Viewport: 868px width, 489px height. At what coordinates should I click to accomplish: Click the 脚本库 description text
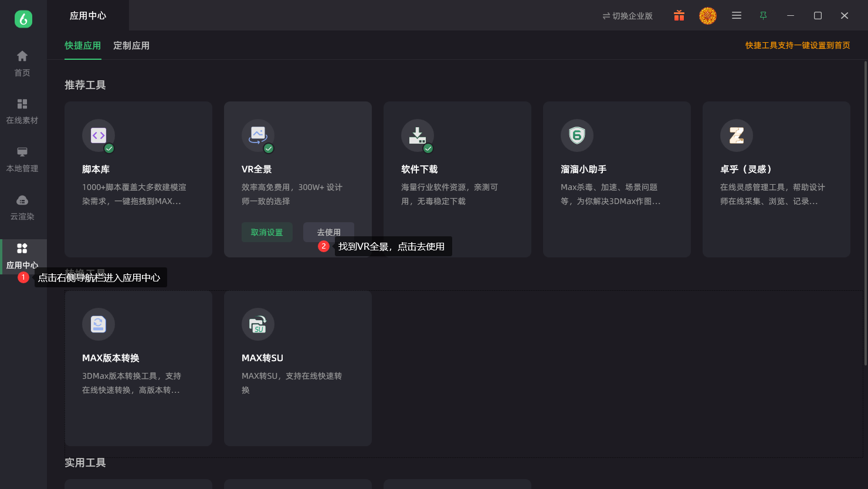[x=134, y=194]
